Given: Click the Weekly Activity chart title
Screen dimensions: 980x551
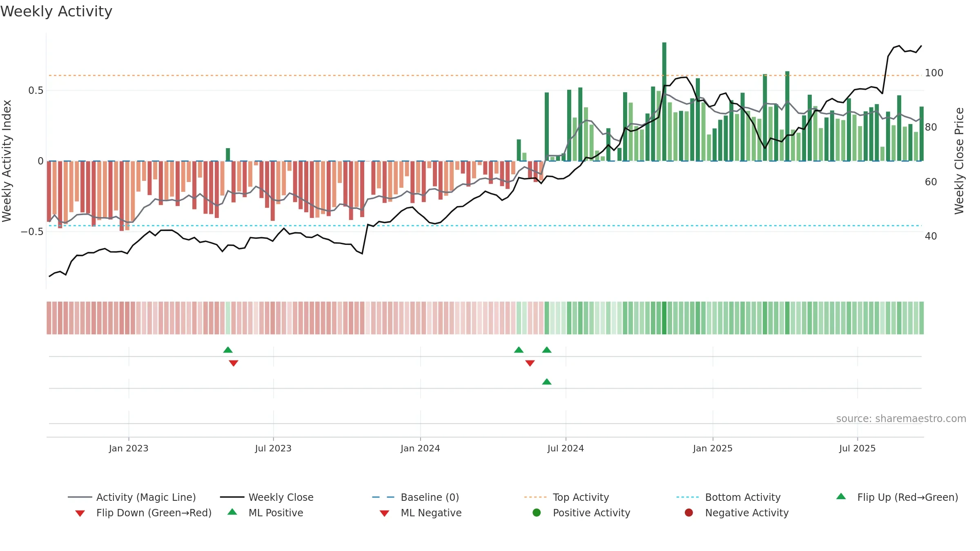Looking at the screenshot, I should coord(56,11).
